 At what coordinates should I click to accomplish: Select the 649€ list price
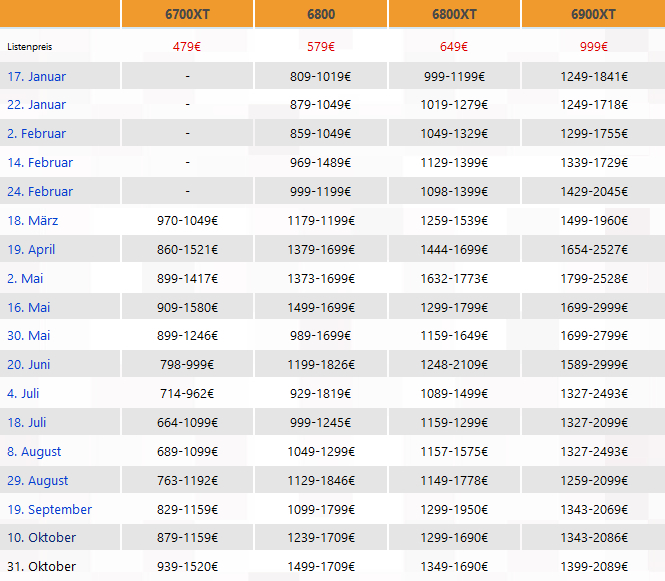tap(454, 47)
